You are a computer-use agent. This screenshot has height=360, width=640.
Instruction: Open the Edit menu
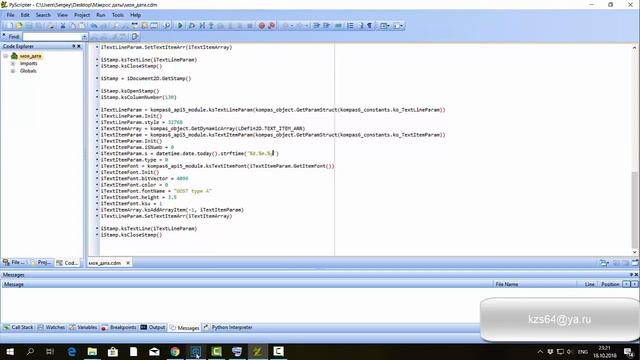25,15
